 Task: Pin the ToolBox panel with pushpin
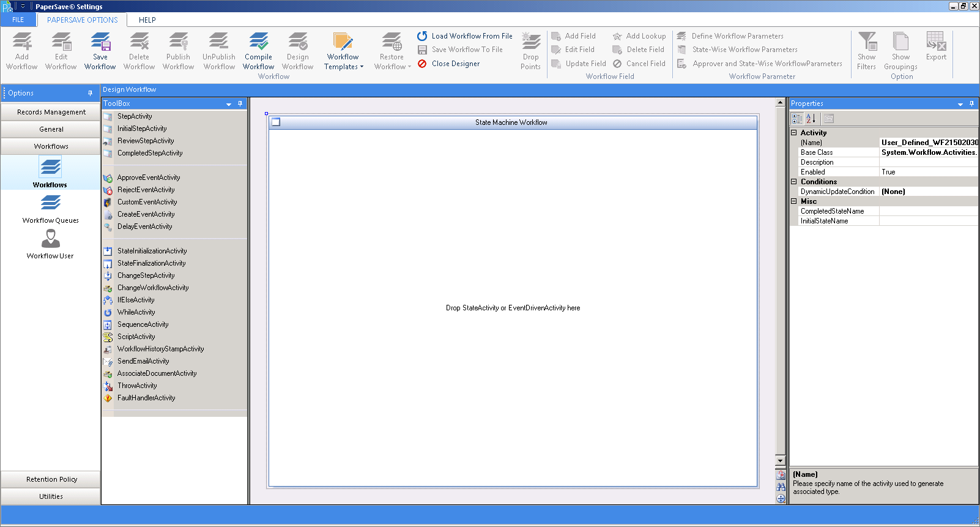pos(240,104)
